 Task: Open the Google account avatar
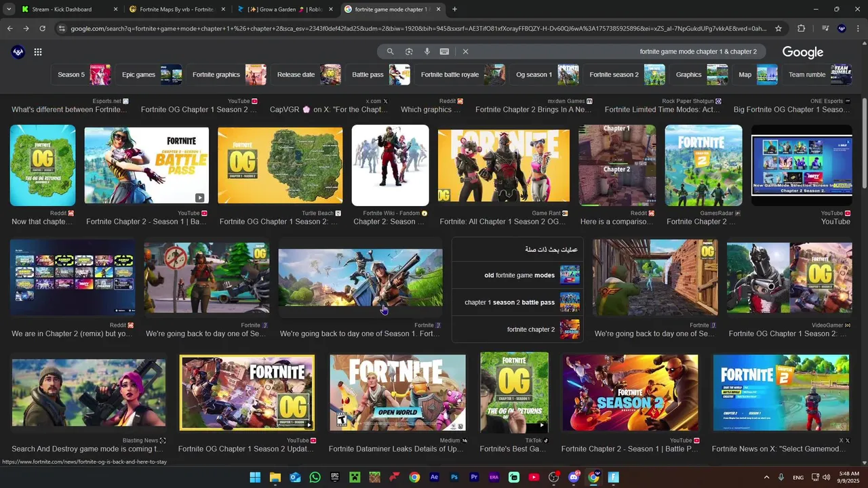point(18,52)
